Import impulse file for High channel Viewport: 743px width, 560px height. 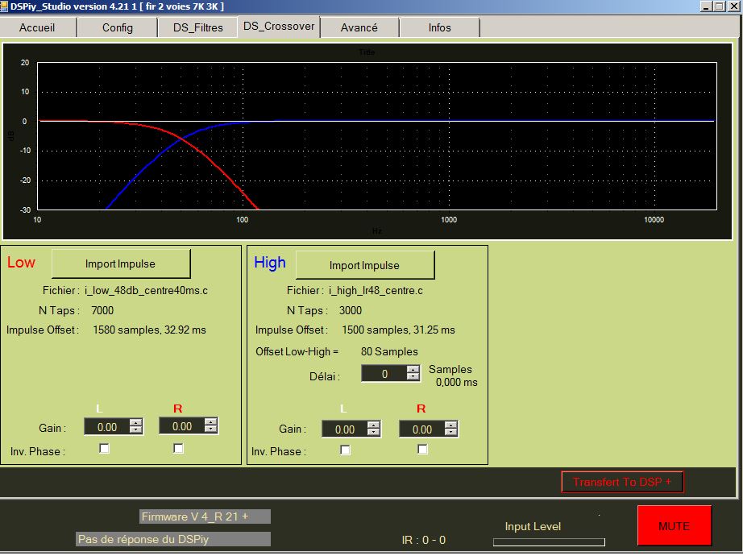point(364,265)
